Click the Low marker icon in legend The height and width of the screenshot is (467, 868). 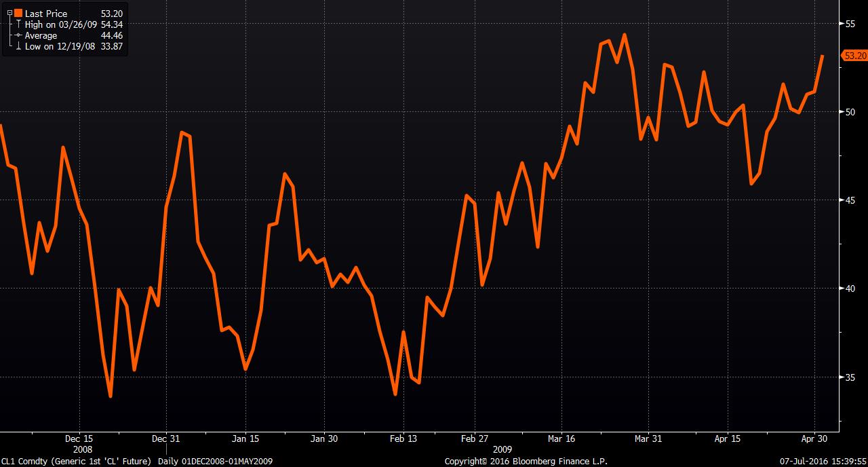[18, 46]
